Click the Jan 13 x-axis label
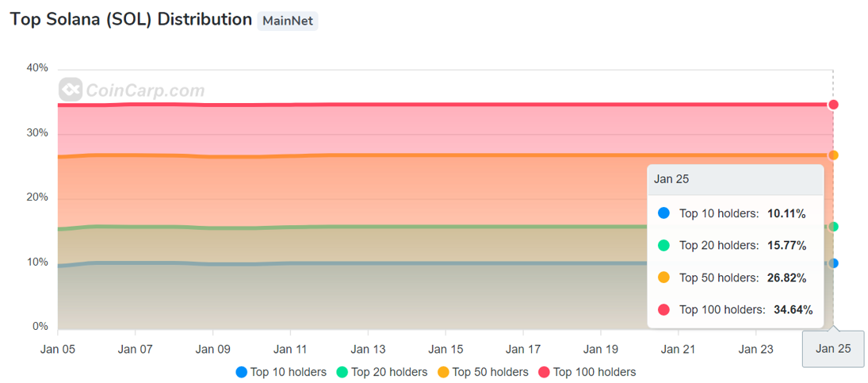868x383 pixels. point(368,349)
